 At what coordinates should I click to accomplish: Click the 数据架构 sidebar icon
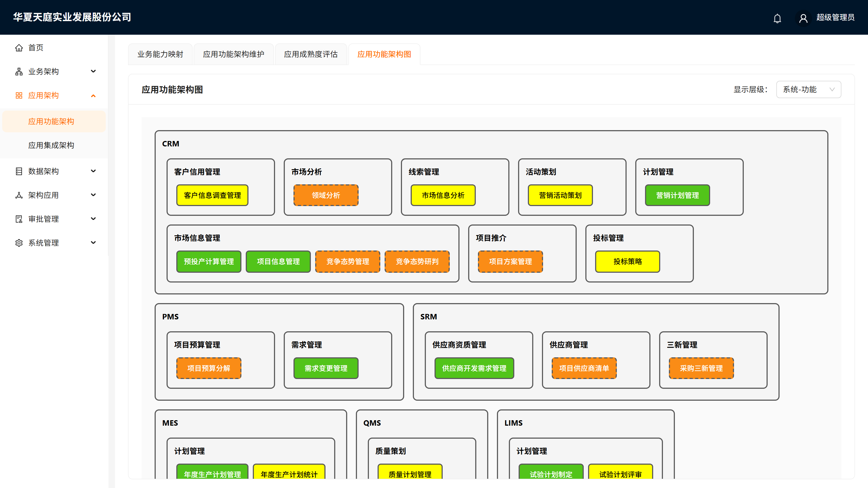[x=19, y=171]
